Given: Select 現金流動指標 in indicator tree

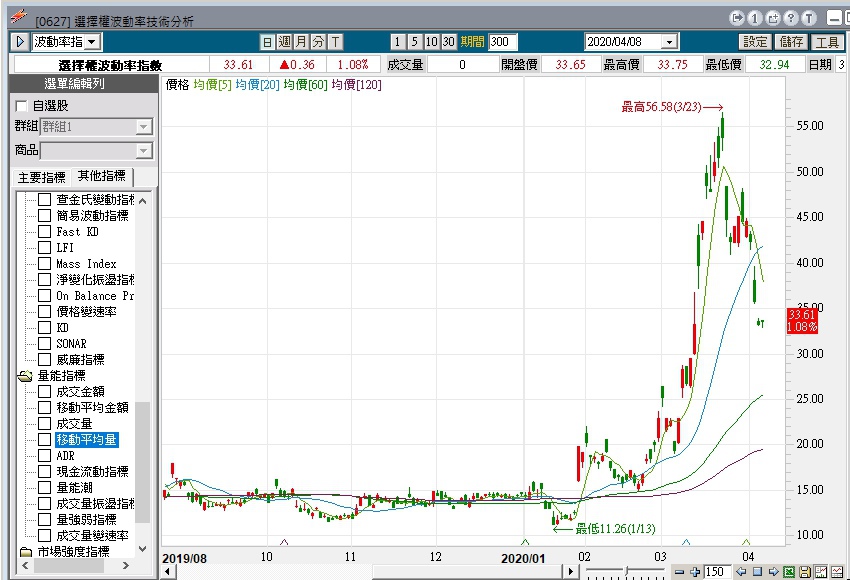Looking at the screenshot, I should point(92,472).
